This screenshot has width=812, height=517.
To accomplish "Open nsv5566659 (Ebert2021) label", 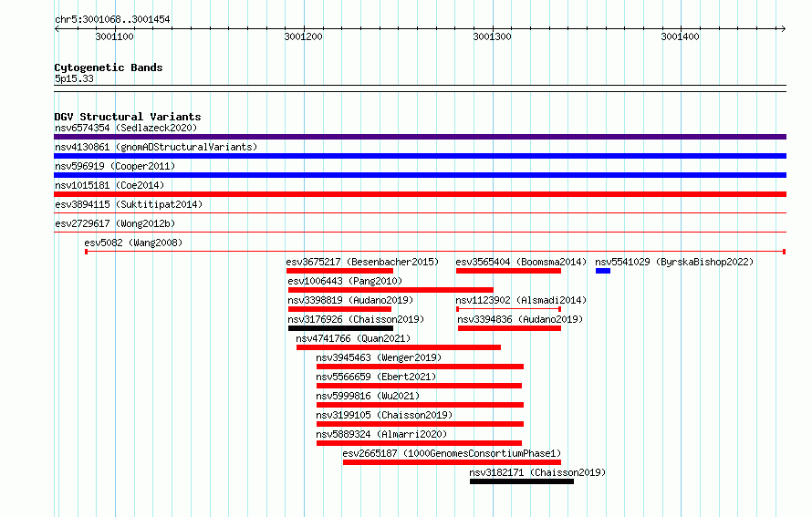I will coord(376,377).
